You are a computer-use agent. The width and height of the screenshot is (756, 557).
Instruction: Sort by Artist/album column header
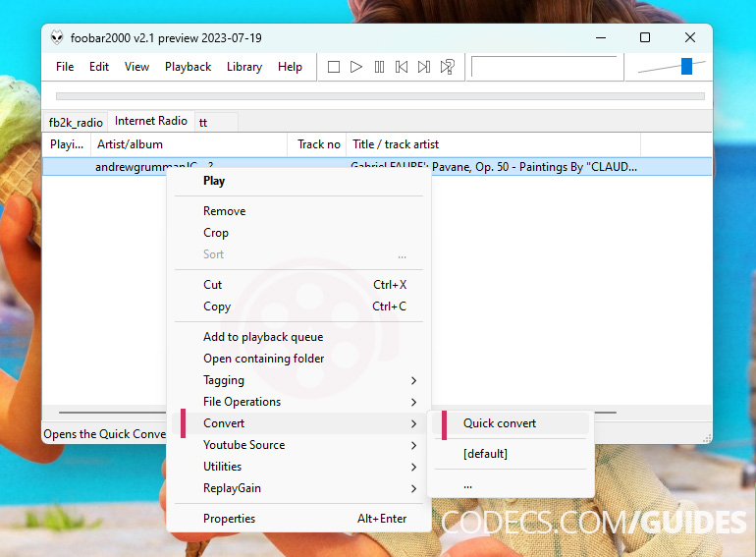coord(189,144)
